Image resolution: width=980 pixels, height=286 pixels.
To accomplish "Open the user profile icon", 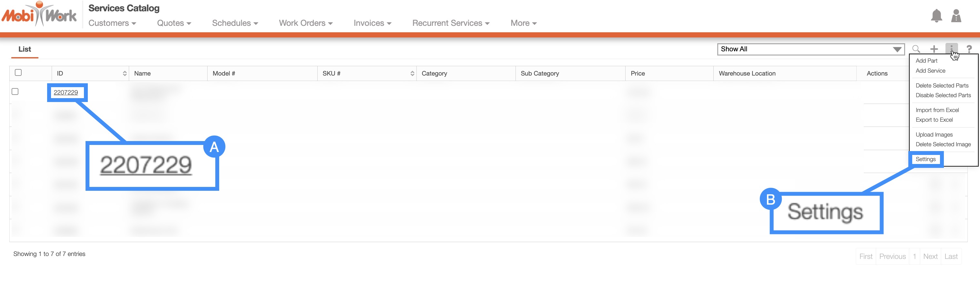I will pyautogui.click(x=956, y=16).
